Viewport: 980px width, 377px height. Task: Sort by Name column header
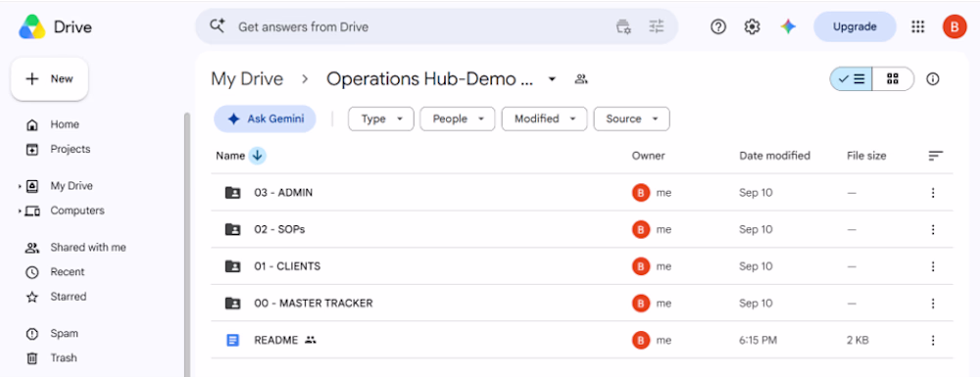tap(230, 156)
